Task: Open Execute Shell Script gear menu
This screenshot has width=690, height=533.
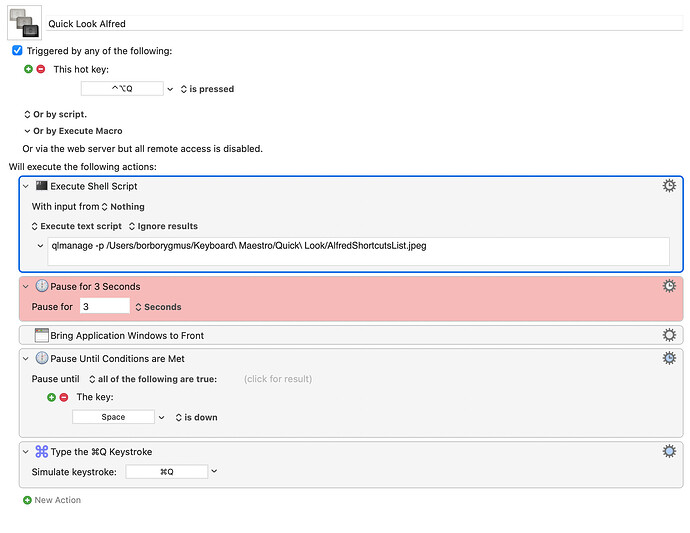Action: click(x=669, y=186)
